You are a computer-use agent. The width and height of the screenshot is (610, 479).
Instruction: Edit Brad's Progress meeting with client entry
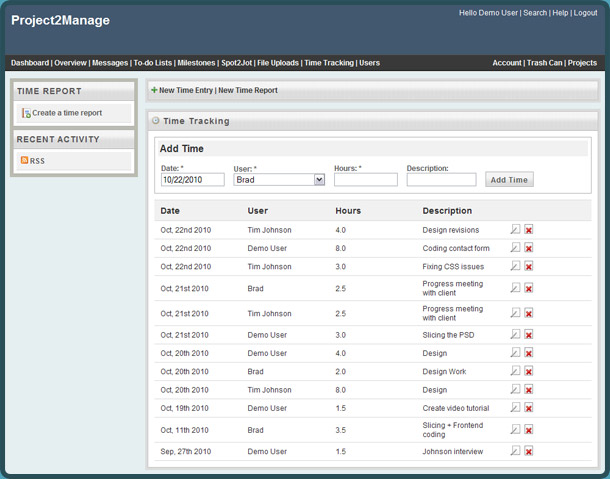click(x=515, y=288)
